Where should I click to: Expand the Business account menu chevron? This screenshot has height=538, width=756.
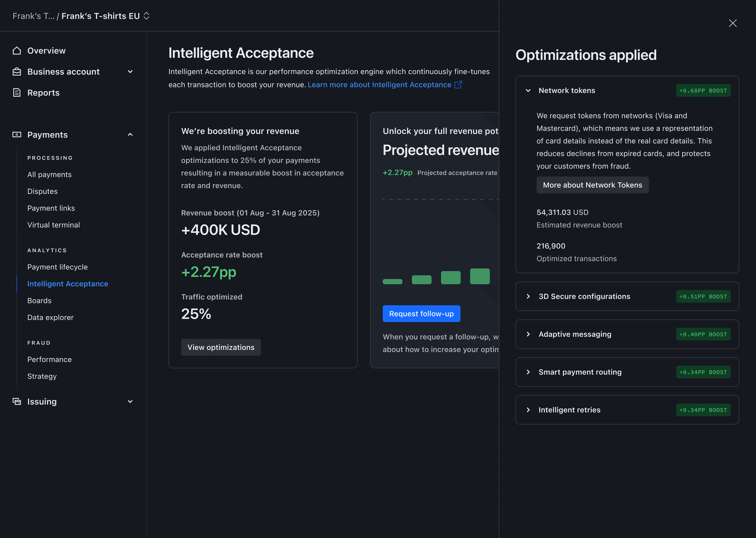pyautogui.click(x=130, y=71)
